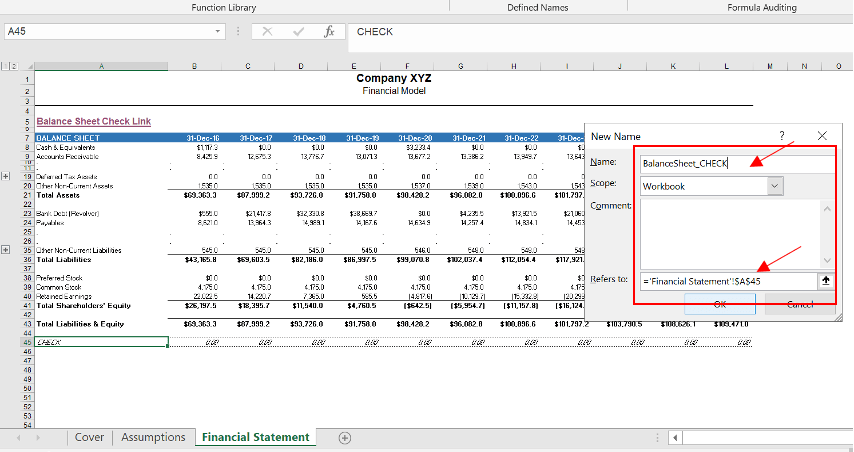Click the formula bar enter checkmark icon

(298, 32)
